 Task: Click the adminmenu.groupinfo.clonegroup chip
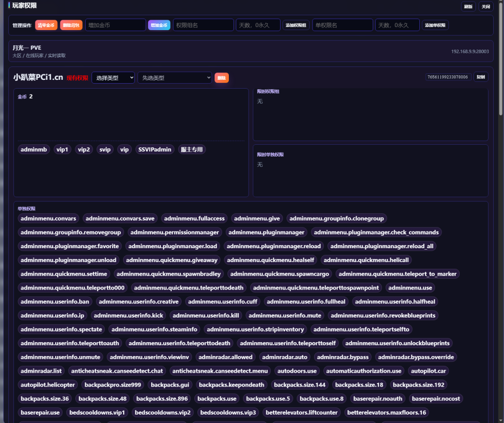pos(337,219)
